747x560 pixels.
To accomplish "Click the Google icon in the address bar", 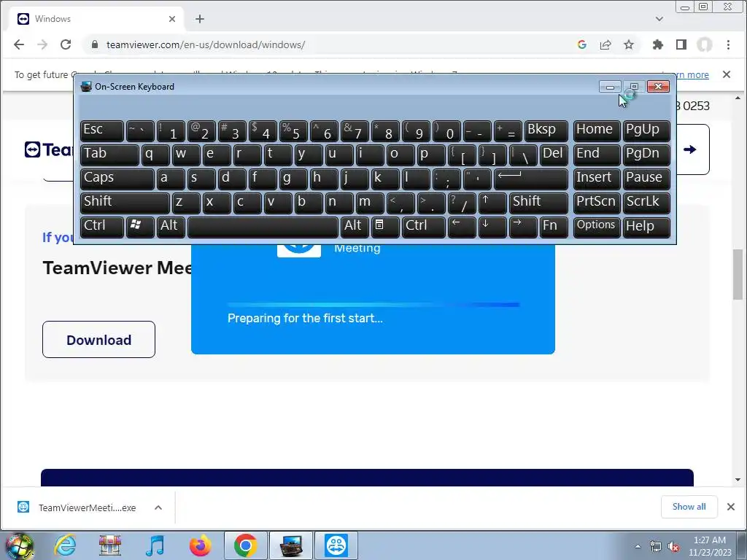I will click(x=581, y=44).
